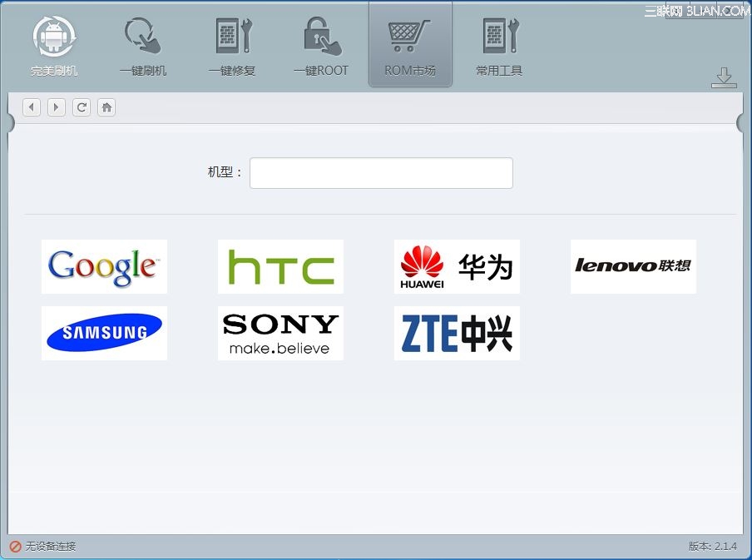Click the red no-device status icon

[x=15, y=547]
